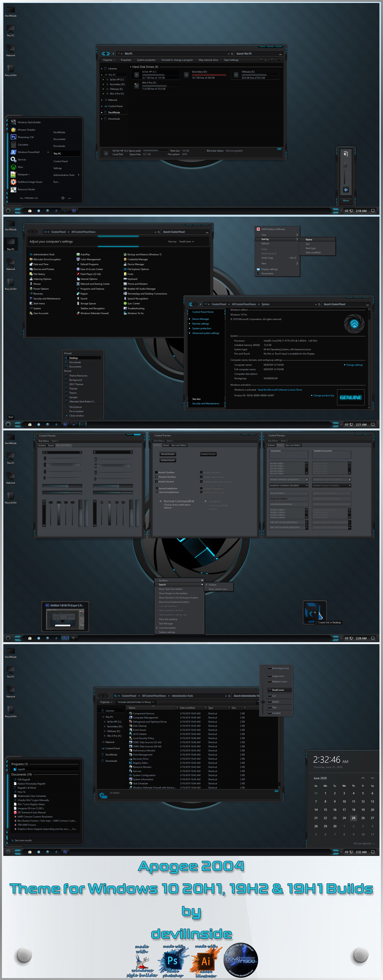
Task: Open Advanced system settings link
Action: (x=206, y=333)
